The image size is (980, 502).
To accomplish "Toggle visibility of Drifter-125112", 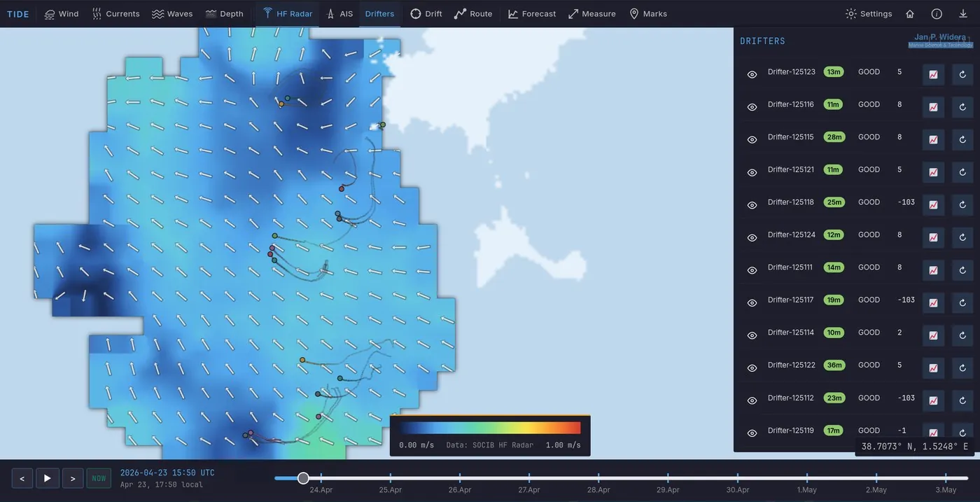I will click(752, 400).
